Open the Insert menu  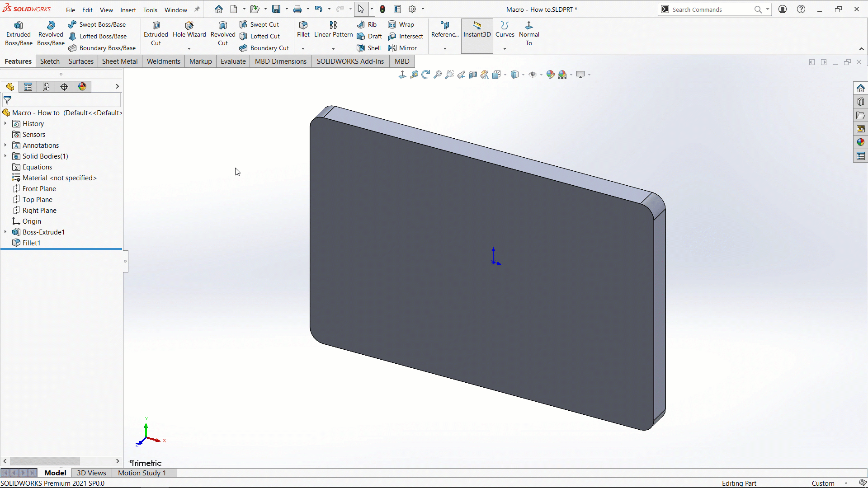[x=128, y=9]
